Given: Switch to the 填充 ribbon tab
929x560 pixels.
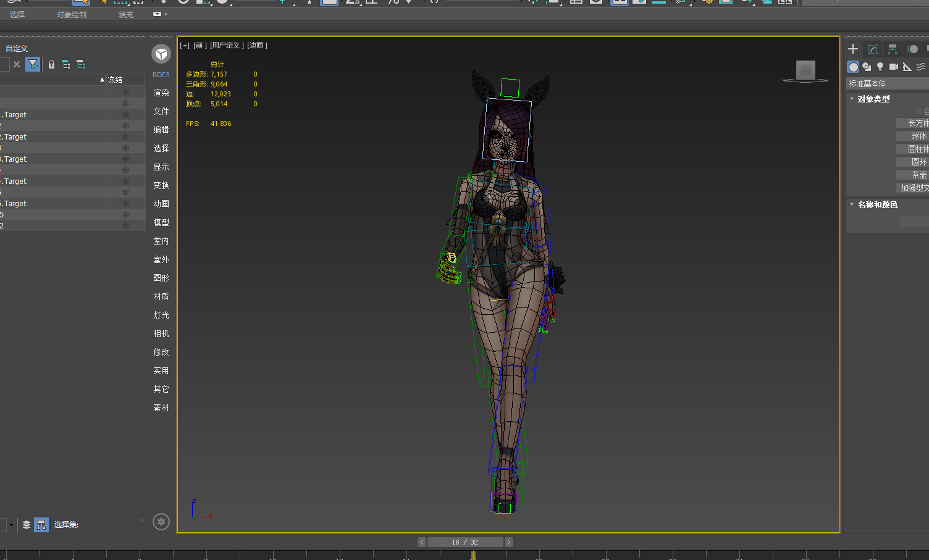Looking at the screenshot, I should point(126,14).
